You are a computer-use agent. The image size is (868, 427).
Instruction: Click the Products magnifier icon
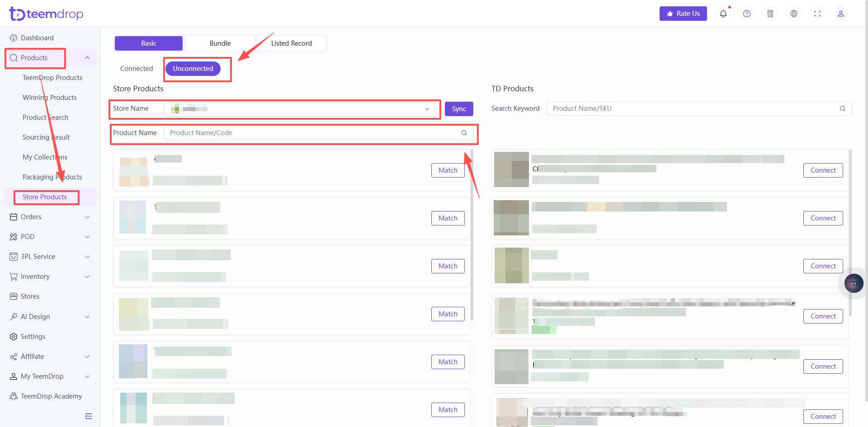point(14,58)
